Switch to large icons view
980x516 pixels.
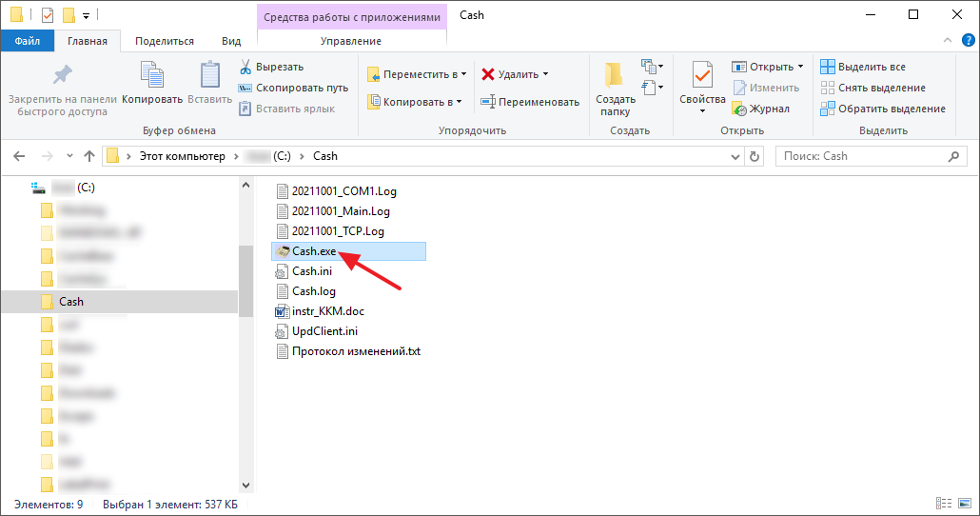965,504
